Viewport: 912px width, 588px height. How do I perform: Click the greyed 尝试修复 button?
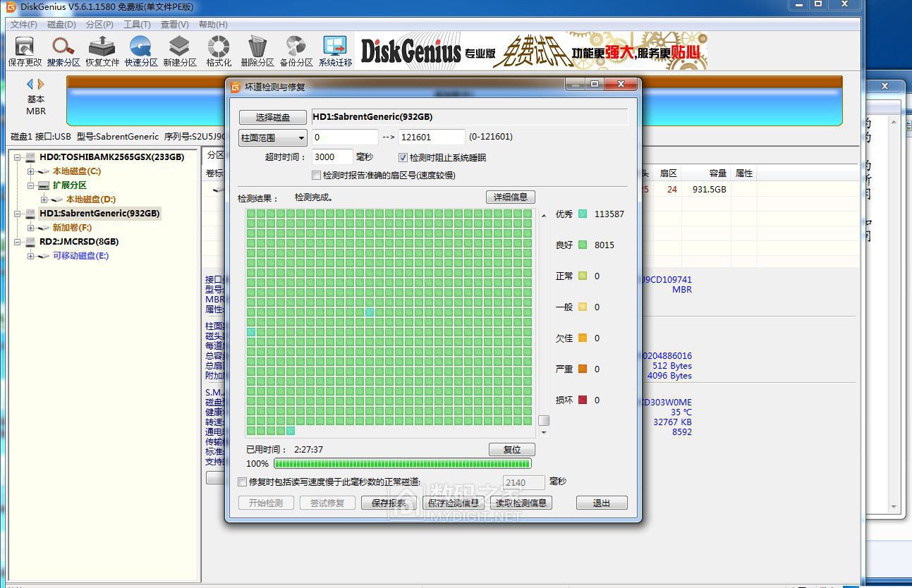click(327, 503)
